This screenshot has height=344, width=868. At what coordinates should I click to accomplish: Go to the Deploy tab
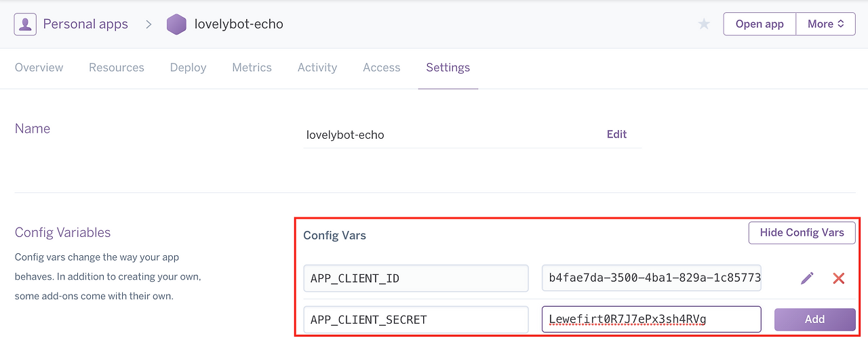[x=188, y=68]
